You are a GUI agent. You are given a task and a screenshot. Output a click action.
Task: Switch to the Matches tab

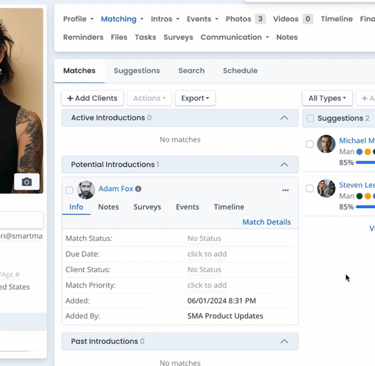pos(79,71)
